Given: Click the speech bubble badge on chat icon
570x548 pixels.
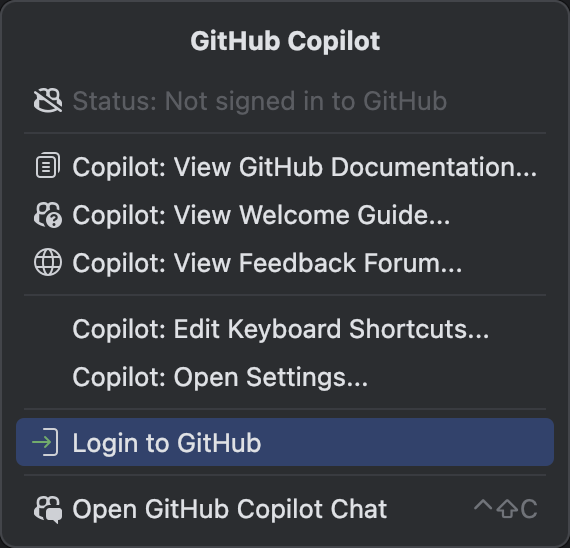Looking at the screenshot, I should (55, 516).
